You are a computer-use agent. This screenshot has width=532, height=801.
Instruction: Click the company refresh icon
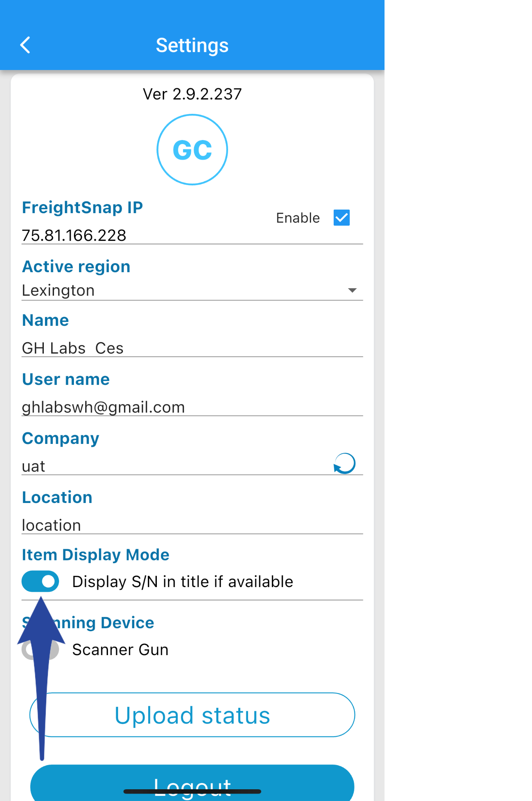point(344,464)
